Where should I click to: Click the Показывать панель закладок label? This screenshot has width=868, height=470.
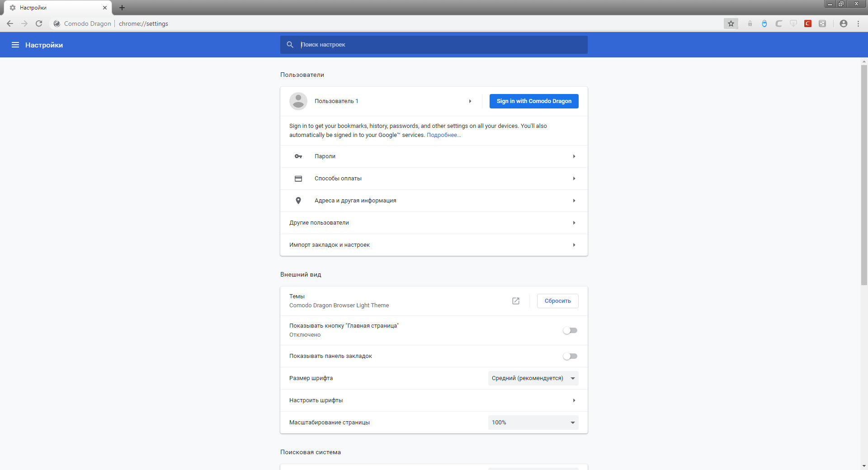point(330,356)
